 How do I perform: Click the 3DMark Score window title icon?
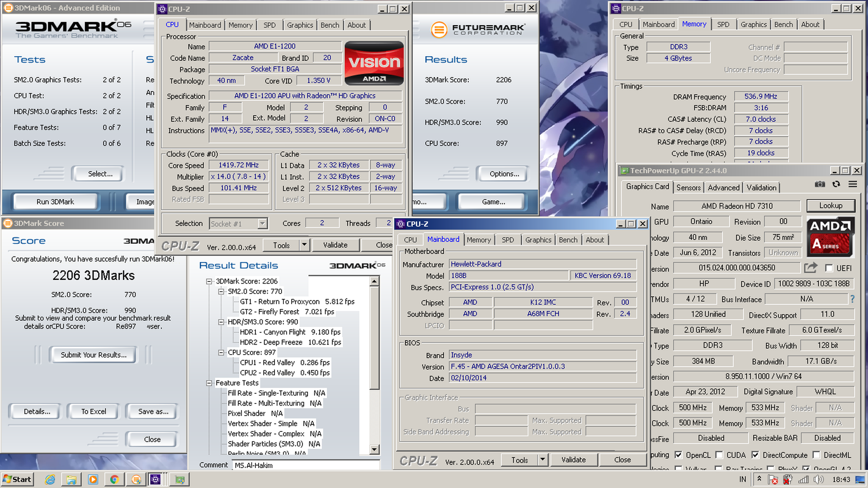click(x=8, y=223)
